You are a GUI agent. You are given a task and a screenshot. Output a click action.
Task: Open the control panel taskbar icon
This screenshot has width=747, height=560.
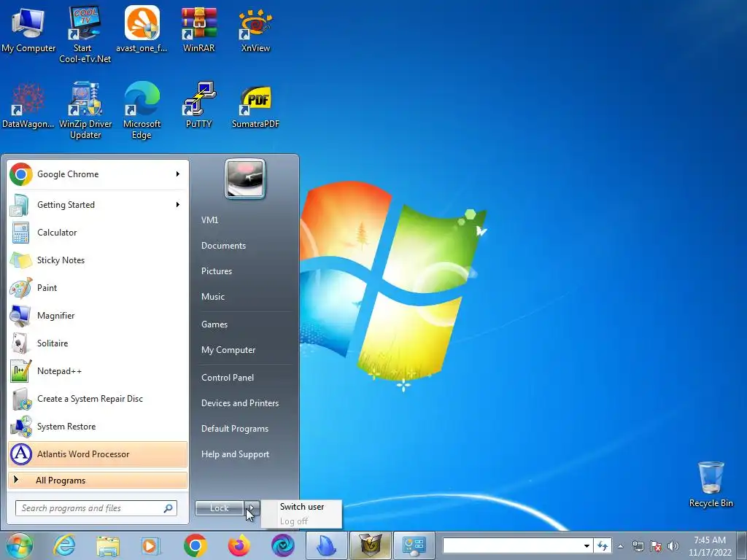(x=414, y=545)
